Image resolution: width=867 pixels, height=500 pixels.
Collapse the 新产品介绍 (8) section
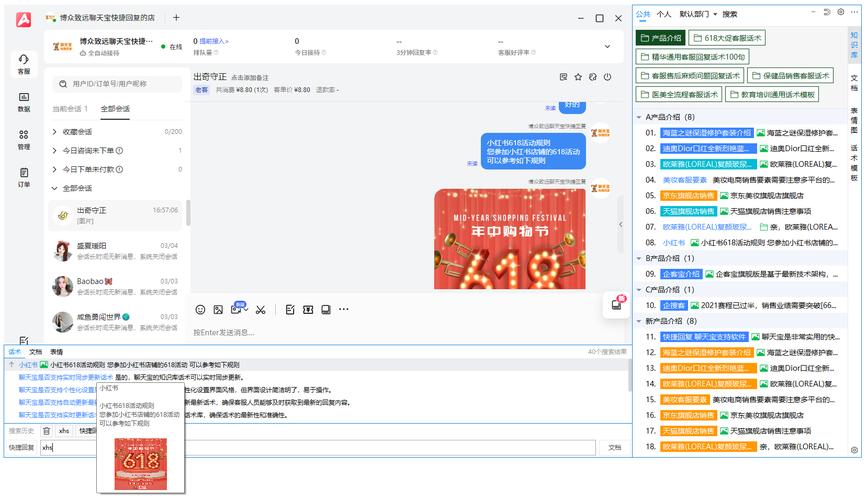[639, 321]
